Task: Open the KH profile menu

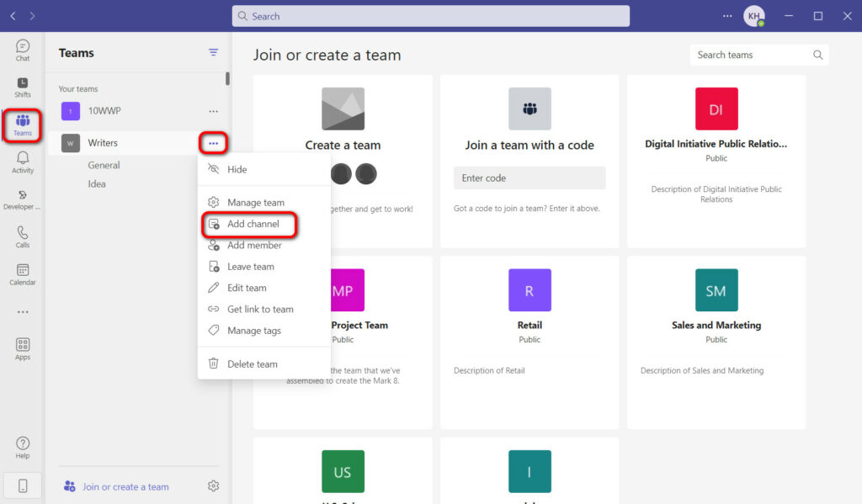Action: (754, 15)
